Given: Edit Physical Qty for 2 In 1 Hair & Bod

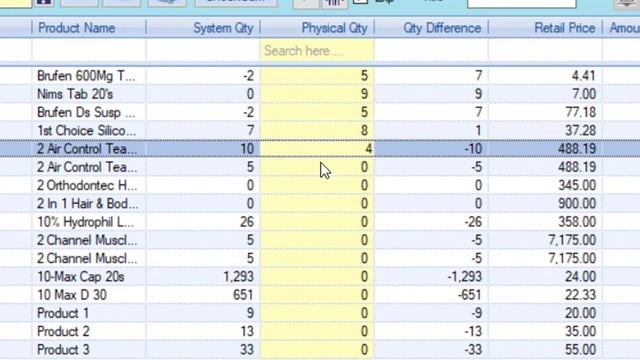Looking at the screenshot, I should [317, 203].
